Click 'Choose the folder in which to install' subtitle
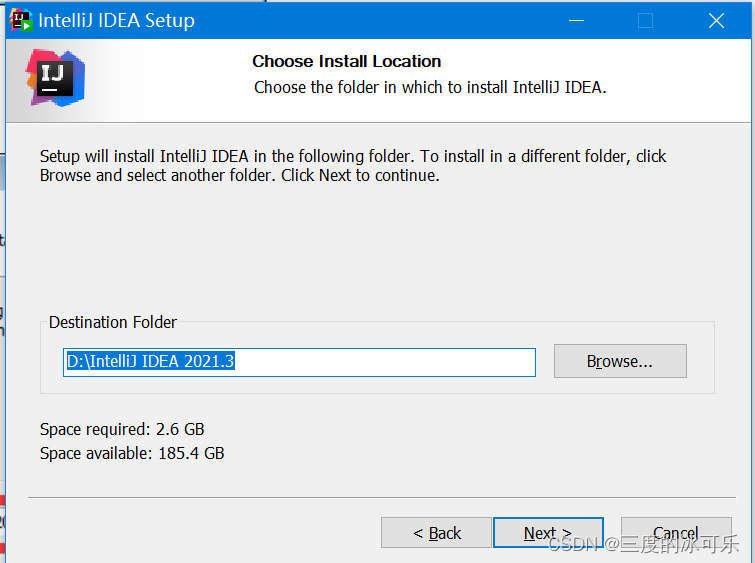Screen dimensions: 755x563 click(x=430, y=87)
